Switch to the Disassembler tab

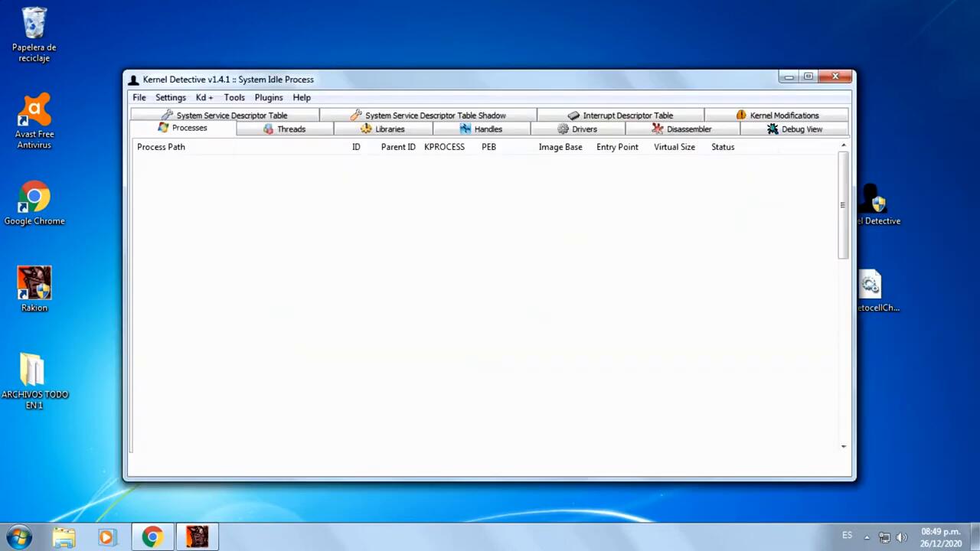pos(681,129)
